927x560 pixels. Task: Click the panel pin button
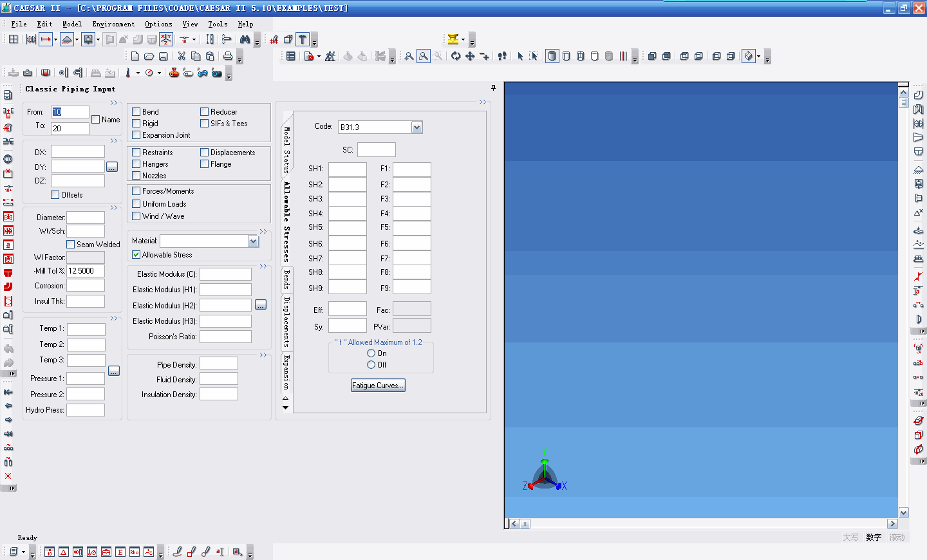pos(494,88)
